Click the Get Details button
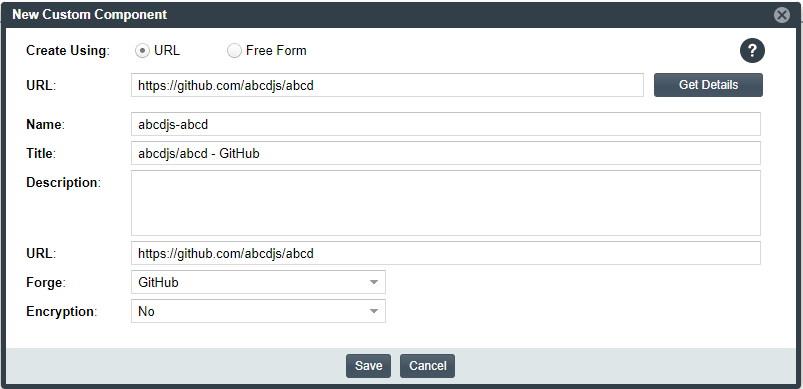 coord(708,85)
